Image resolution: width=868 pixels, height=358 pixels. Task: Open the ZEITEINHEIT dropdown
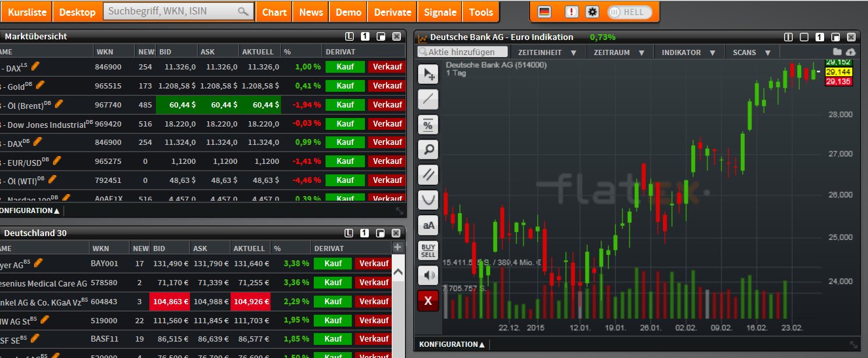[x=547, y=52]
